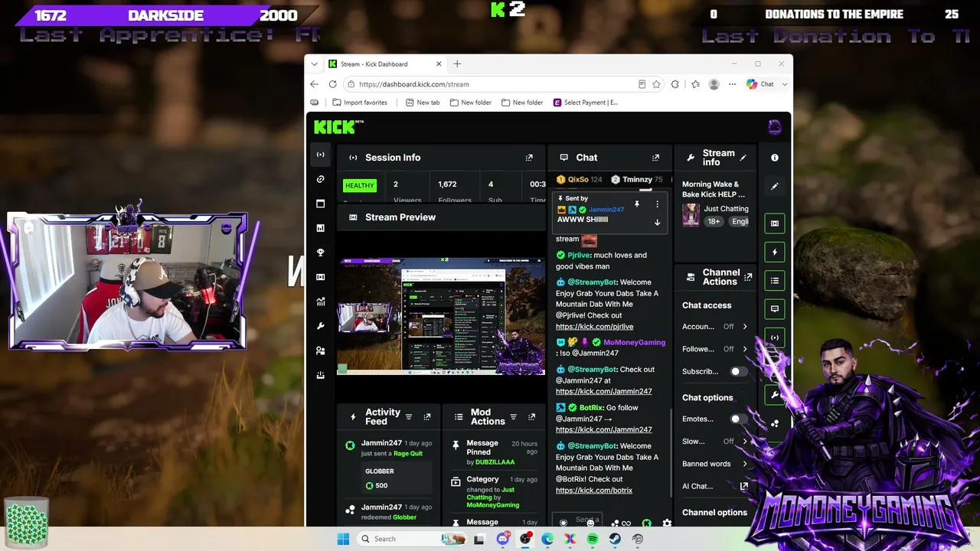980x551 pixels.
Task: Edit stream info with the pencil icon
Action: 743,158
